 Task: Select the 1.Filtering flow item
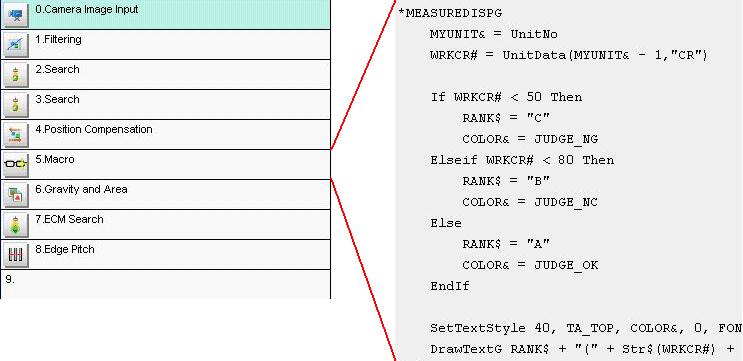coord(165,45)
